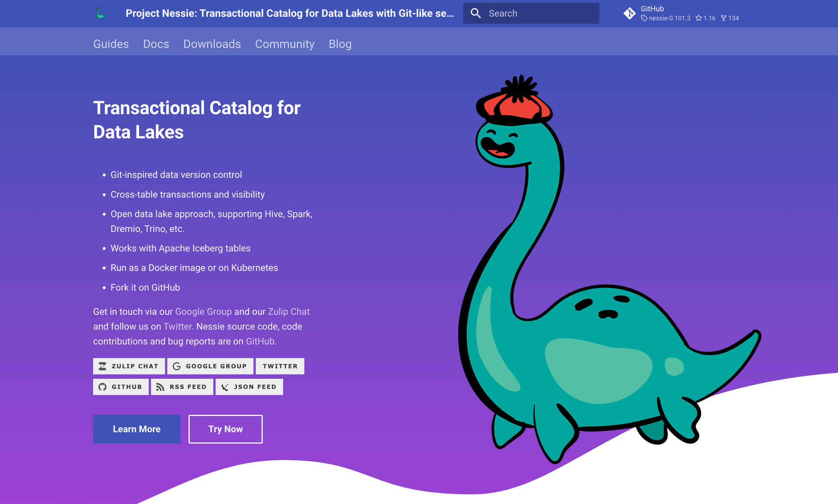Screen dimensions: 838x504
Task: Follow the Google Group text link
Action: [203, 312]
